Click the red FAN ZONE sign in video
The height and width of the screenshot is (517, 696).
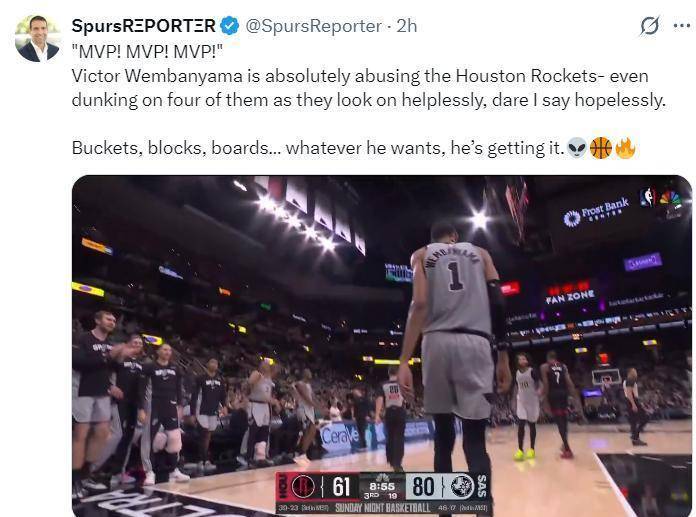pos(570,292)
